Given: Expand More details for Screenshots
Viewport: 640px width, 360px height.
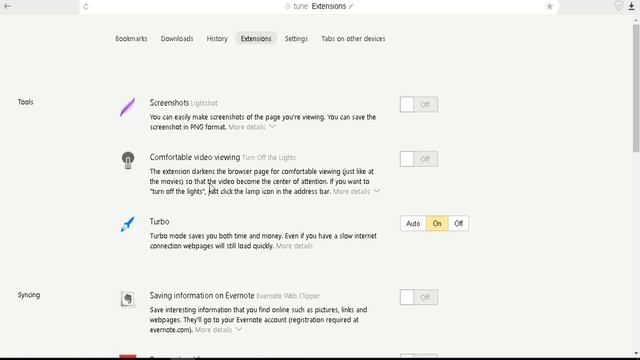Looking at the screenshot, I should click(x=251, y=127).
